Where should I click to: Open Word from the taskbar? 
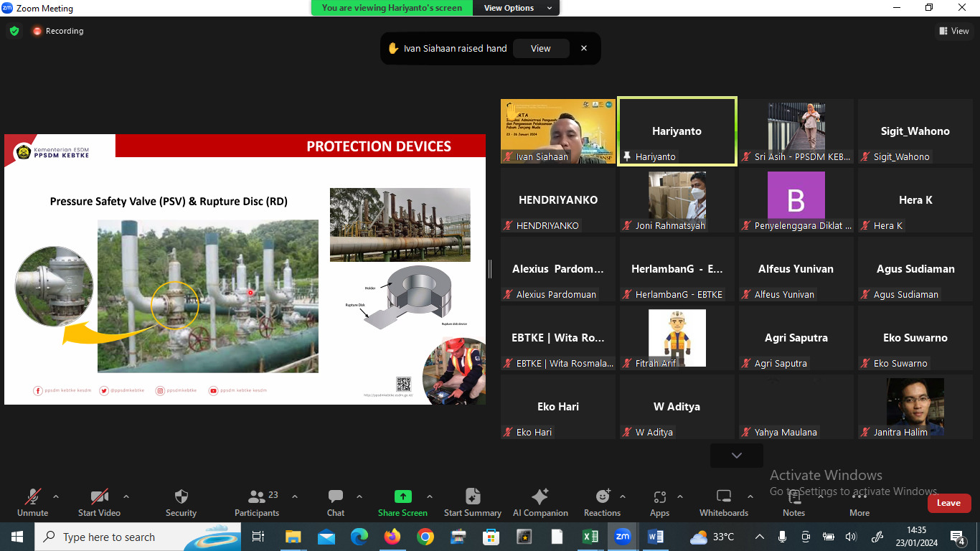coord(656,537)
